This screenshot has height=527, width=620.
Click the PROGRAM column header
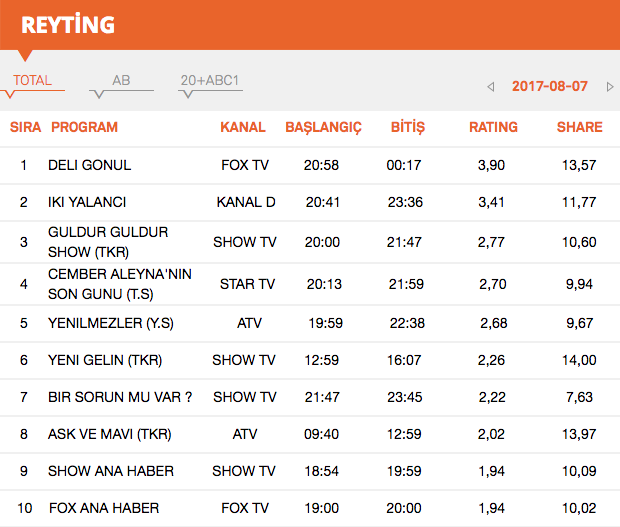pos(84,127)
